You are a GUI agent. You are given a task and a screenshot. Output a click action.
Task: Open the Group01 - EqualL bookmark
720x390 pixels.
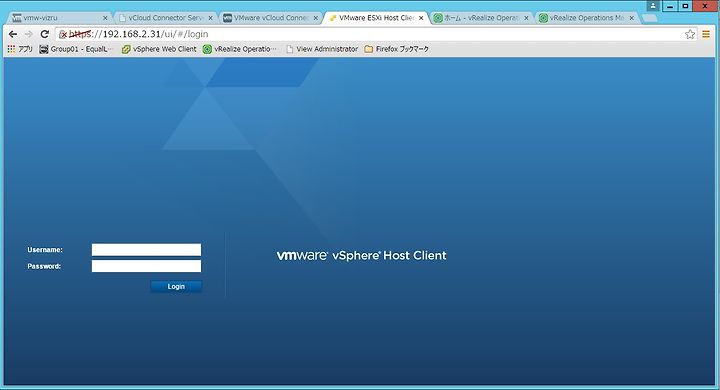pos(77,49)
